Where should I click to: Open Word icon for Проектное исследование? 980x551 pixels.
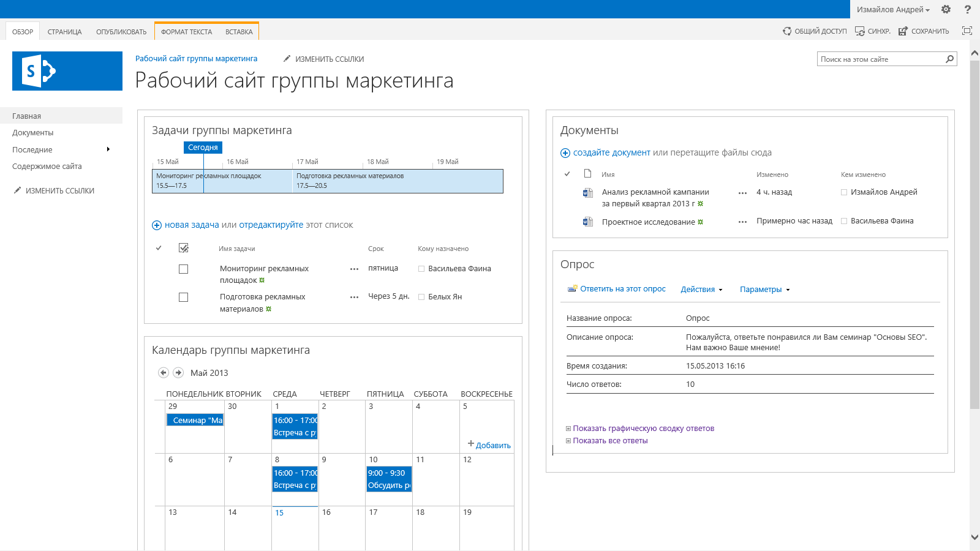pos(587,222)
